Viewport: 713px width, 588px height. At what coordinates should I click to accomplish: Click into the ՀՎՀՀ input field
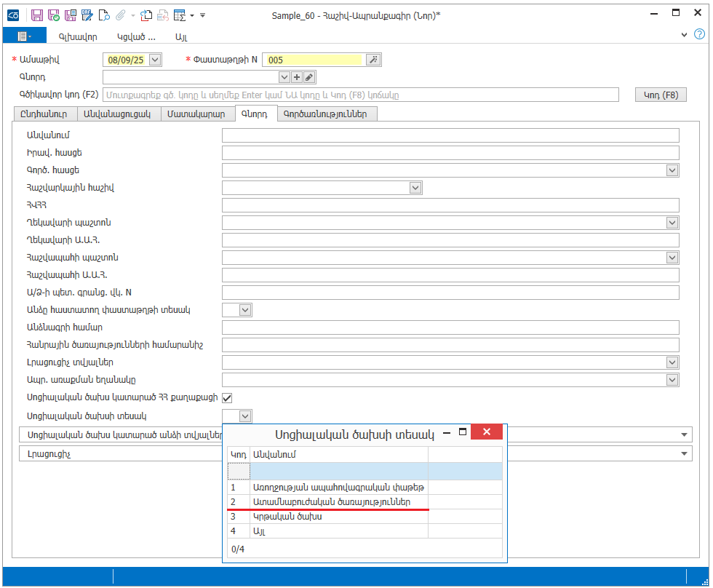(x=450, y=205)
